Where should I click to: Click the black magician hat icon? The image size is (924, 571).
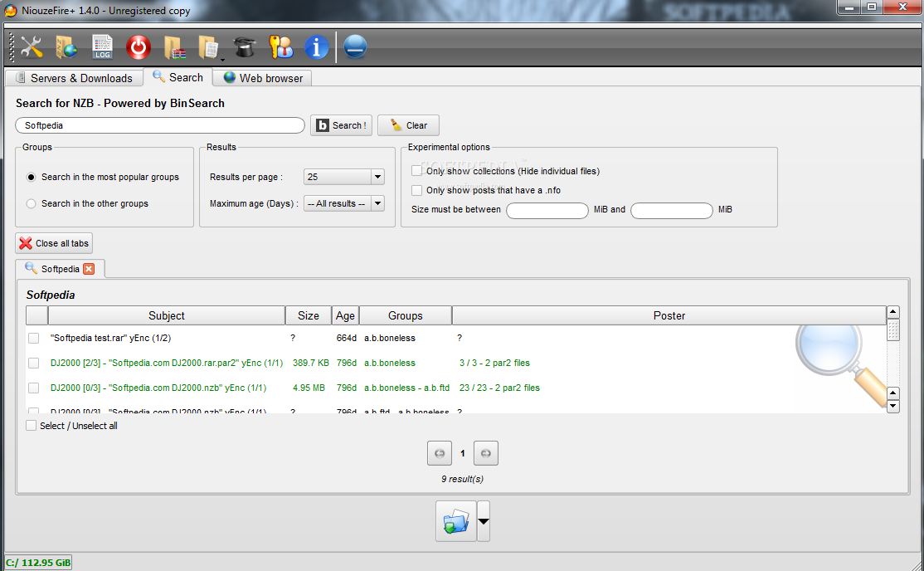(x=245, y=47)
